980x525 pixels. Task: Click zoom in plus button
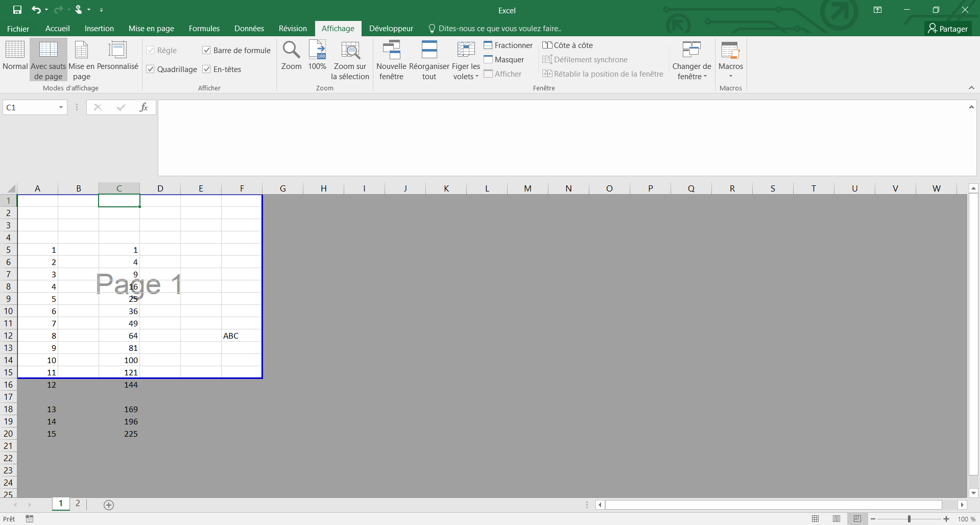946,519
